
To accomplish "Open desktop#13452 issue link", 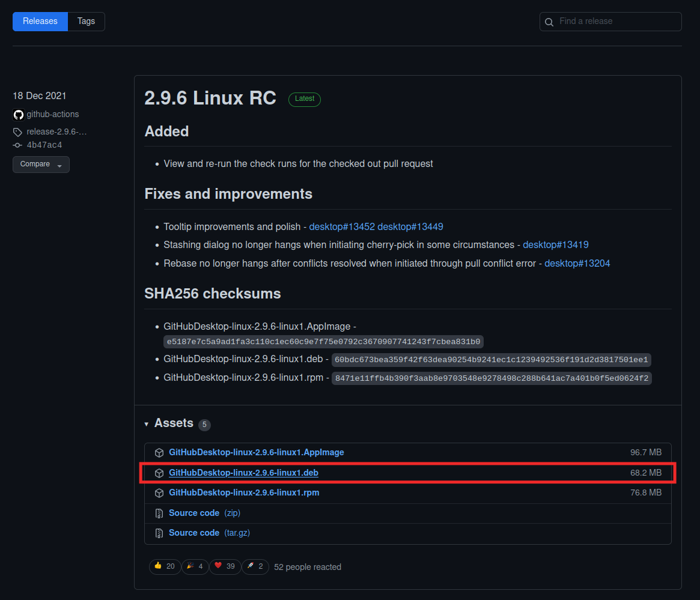I will click(342, 226).
